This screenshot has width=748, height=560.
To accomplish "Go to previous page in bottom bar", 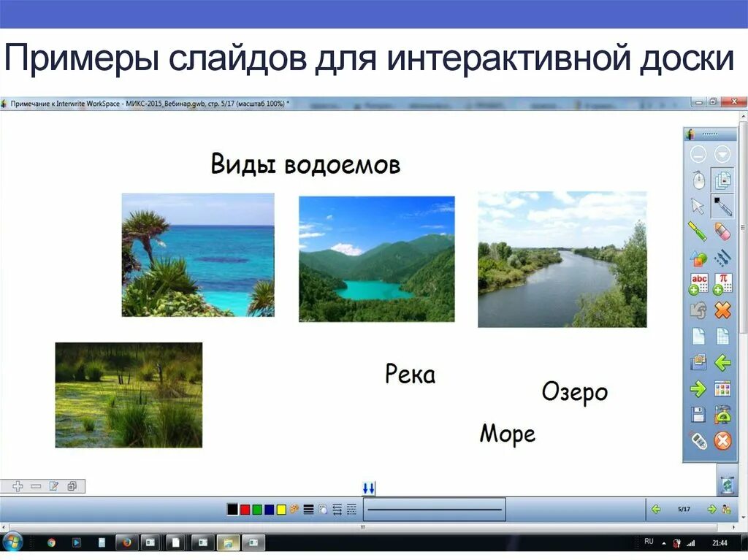I will tap(656, 510).
